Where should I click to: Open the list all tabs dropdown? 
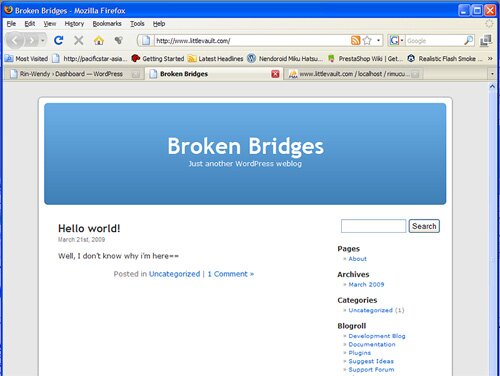(x=492, y=74)
